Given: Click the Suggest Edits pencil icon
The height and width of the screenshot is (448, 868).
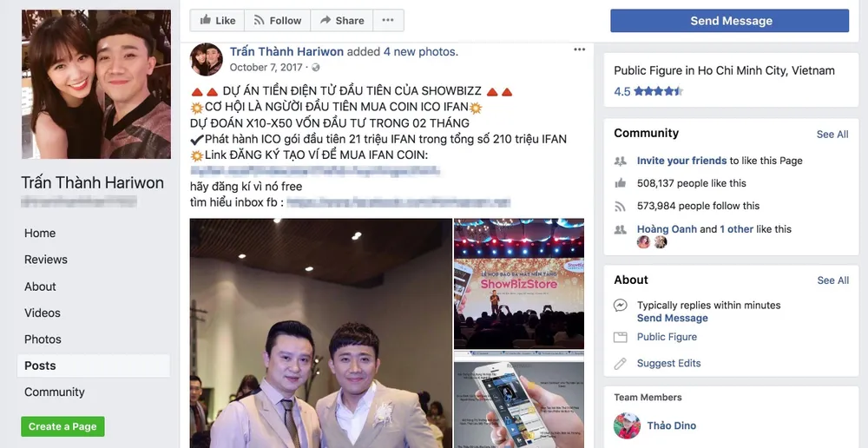Looking at the screenshot, I should [x=620, y=364].
